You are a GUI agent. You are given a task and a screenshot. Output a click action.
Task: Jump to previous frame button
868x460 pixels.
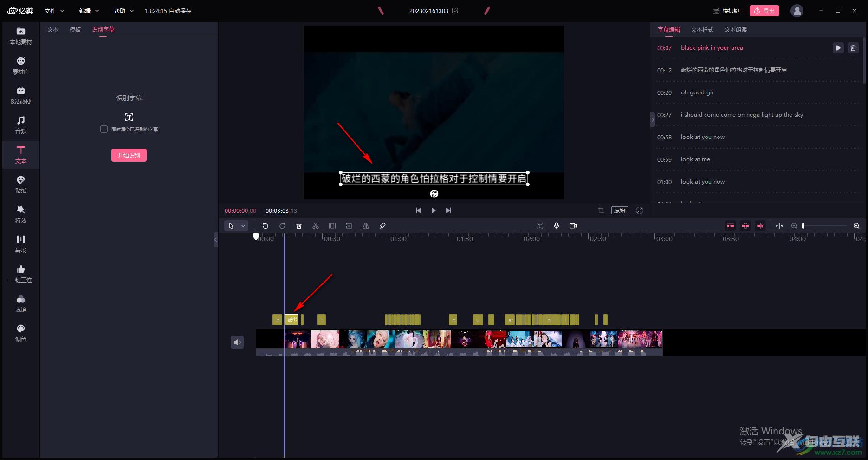[x=419, y=210]
